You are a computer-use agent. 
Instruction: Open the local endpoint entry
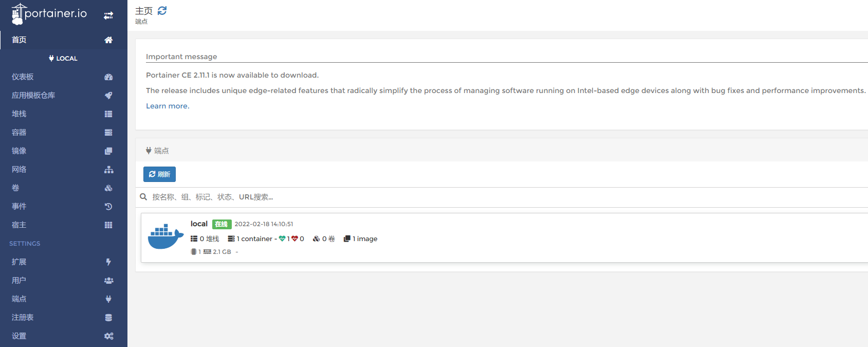[199, 224]
